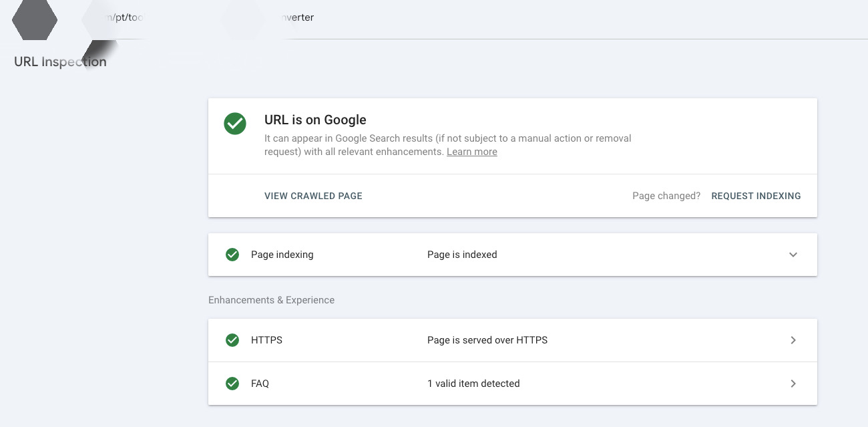Screen dimensions: 868x427
Task: Click the Page is served over HTTPS text
Action: pyautogui.click(x=487, y=340)
